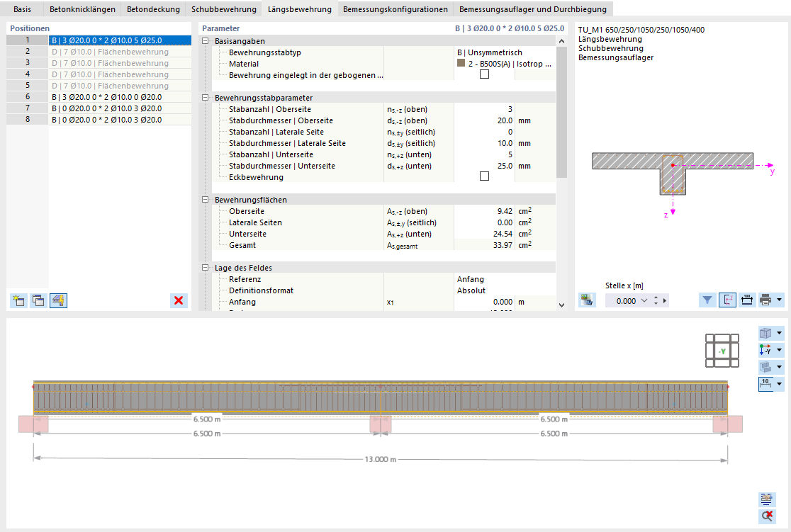Click the B500S(A) material color swatch
The height and width of the screenshot is (532, 791).
(x=461, y=64)
